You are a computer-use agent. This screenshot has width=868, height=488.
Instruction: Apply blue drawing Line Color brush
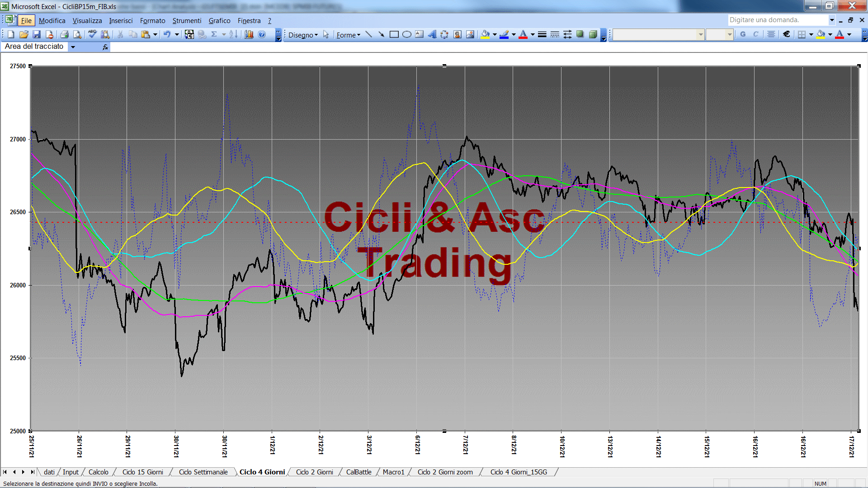pos(505,34)
